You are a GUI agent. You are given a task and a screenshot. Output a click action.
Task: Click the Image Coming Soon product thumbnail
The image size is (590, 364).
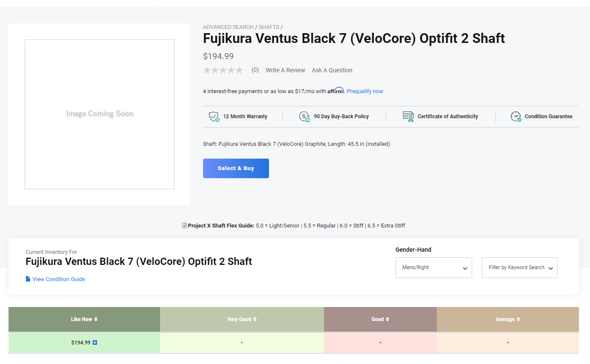100,114
